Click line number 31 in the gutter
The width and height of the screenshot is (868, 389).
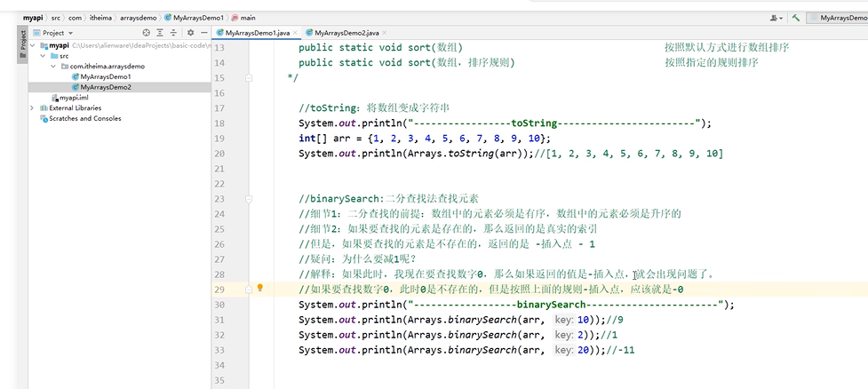[x=218, y=320]
